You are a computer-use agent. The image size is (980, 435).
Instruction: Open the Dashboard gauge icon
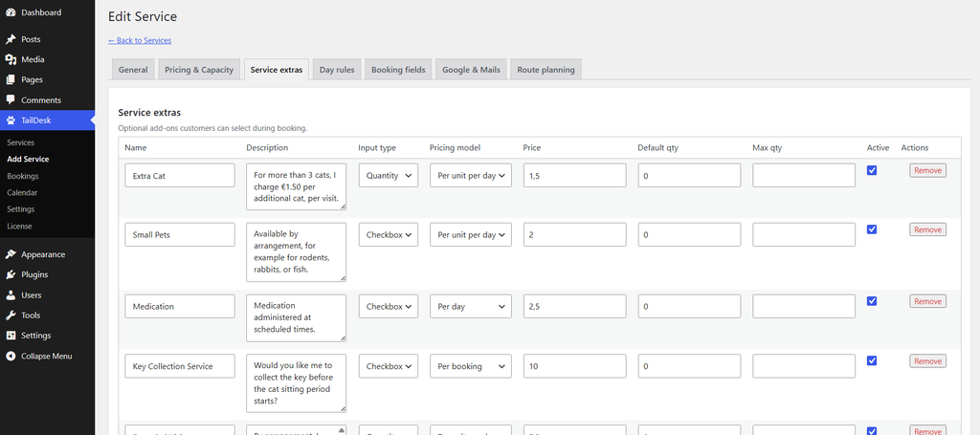click(11, 12)
